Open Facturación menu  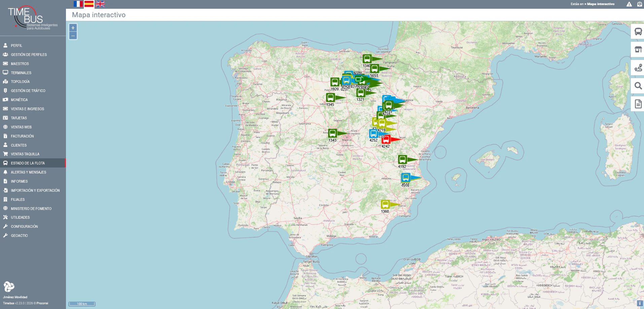coord(33,136)
